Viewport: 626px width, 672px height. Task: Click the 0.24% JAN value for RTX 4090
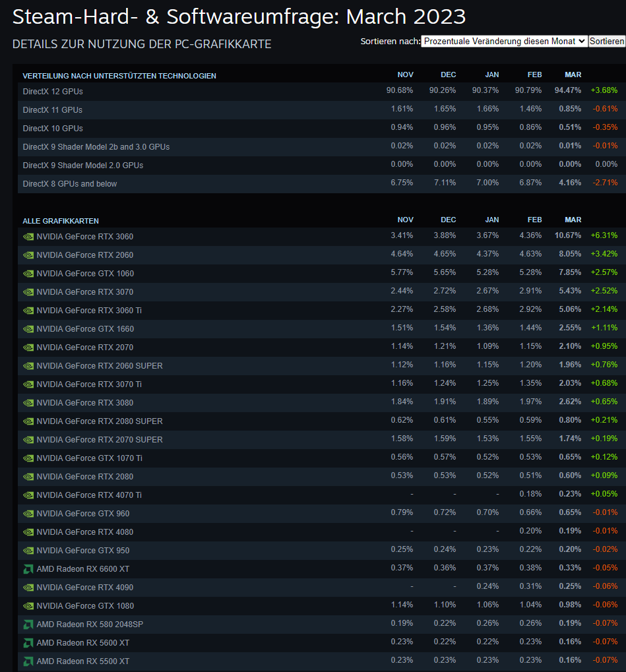coord(487,586)
